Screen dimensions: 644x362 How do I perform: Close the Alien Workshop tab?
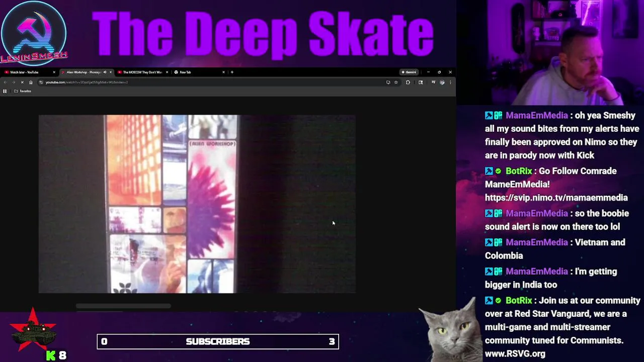coord(111,72)
